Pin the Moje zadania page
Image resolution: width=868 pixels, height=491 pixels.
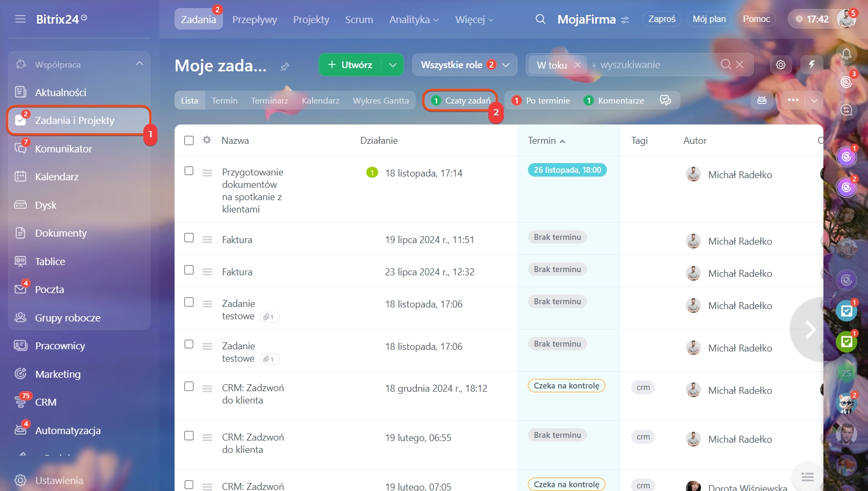tap(285, 67)
